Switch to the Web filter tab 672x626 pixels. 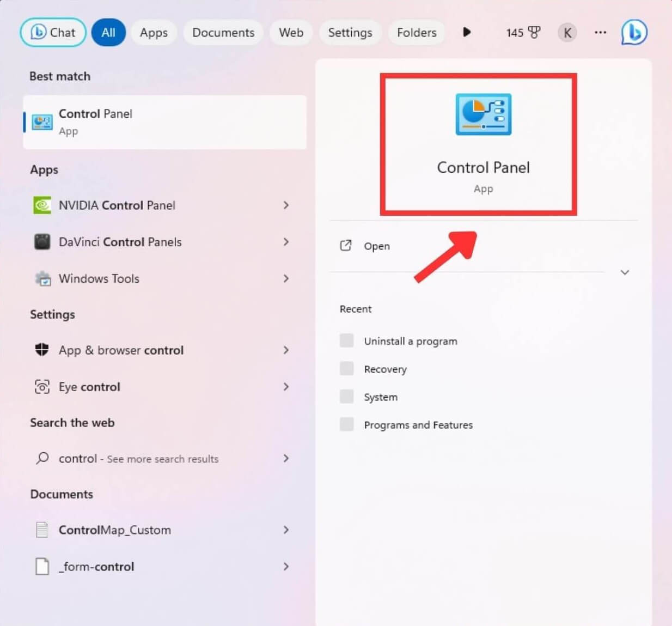point(291,33)
